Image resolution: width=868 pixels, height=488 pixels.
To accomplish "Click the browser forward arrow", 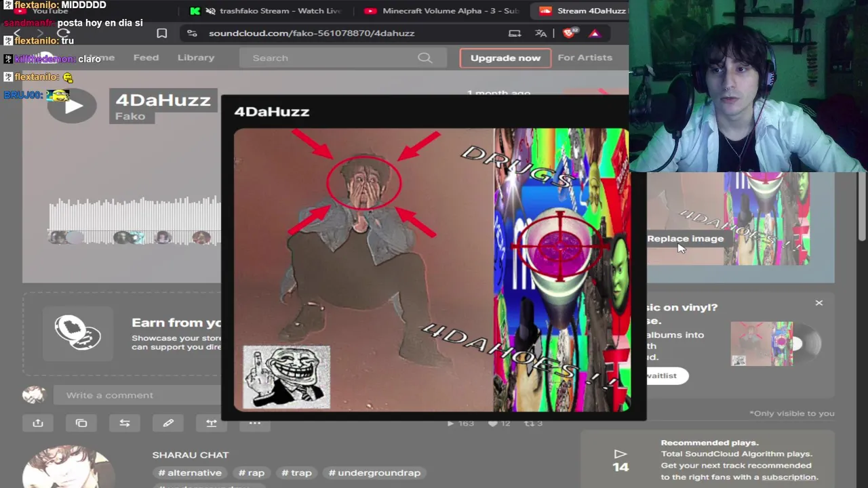I will pos(40,33).
